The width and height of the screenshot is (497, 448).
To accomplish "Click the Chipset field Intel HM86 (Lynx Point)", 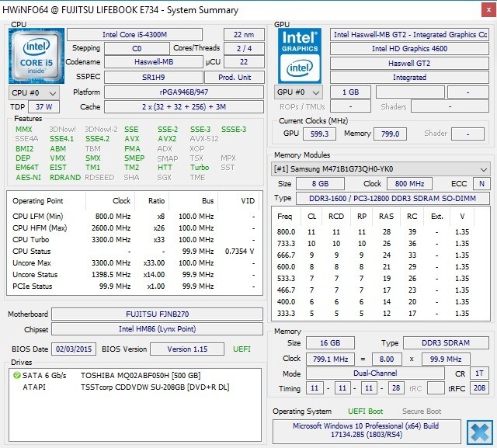I will pyautogui.click(x=157, y=329).
